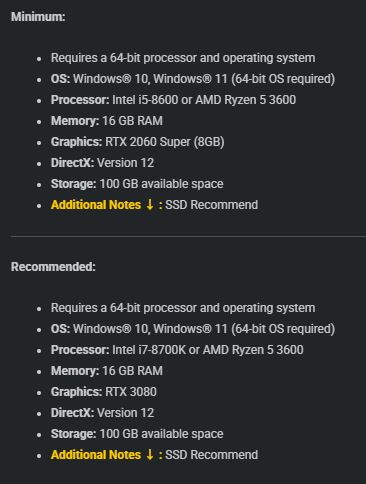Image resolution: width=366 pixels, height=484 pixels.
Task: Click the DirectX Version 12 line under Recommended
Action: [x=102, y=413]
